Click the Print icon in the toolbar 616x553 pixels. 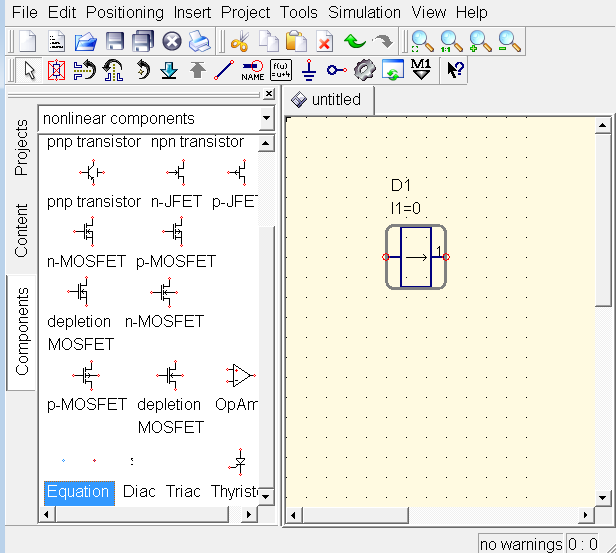(x=199, y=42)
